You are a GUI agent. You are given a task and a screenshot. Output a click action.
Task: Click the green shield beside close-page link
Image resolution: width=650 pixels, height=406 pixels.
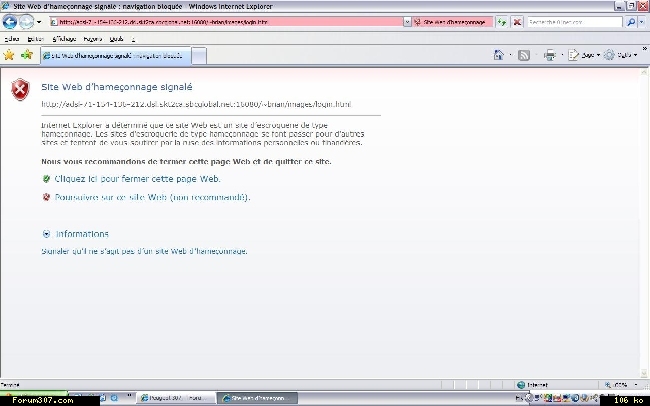coord(46,179)
